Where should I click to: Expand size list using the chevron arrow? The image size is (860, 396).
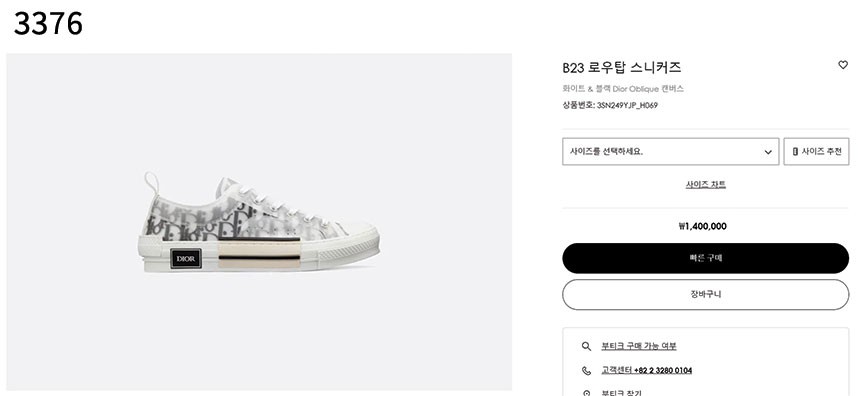[x=768, y=152]
